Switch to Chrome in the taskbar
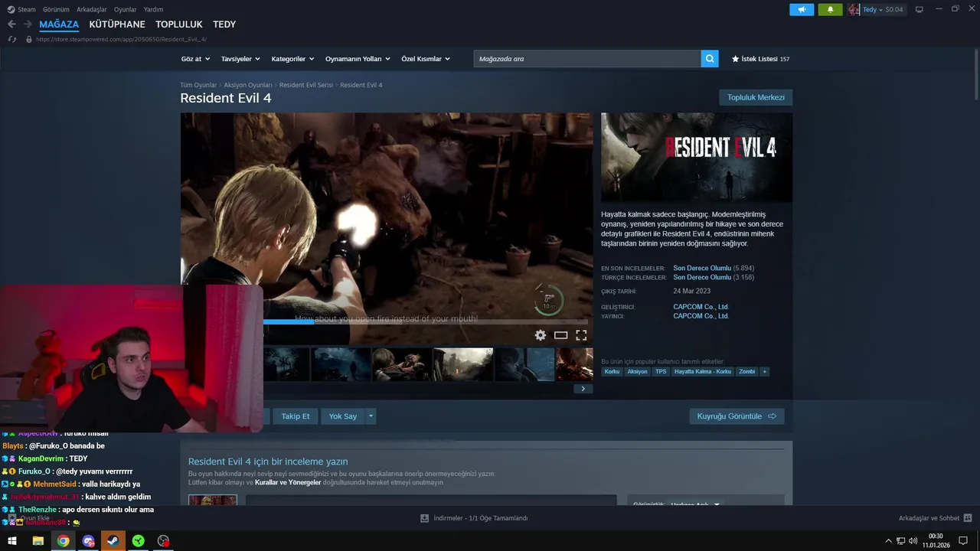 click(x=63, y=541)
